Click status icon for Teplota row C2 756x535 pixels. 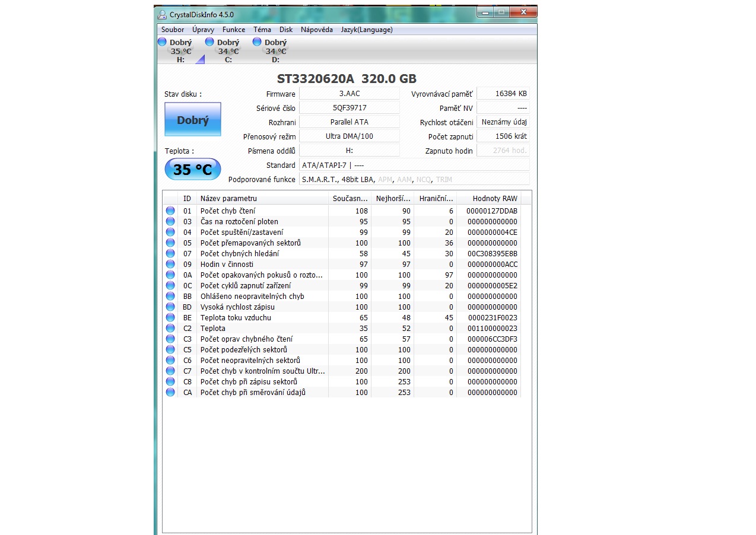pos(170,328)
